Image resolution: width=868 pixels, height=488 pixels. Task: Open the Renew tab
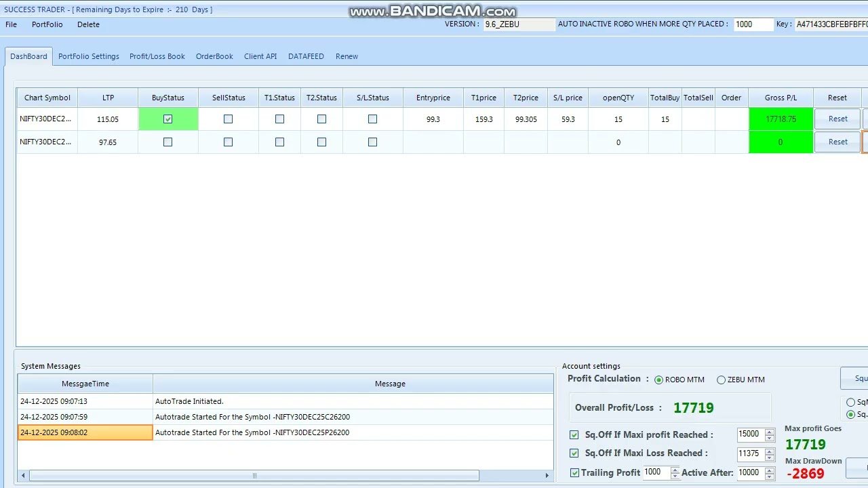(347, 56)
